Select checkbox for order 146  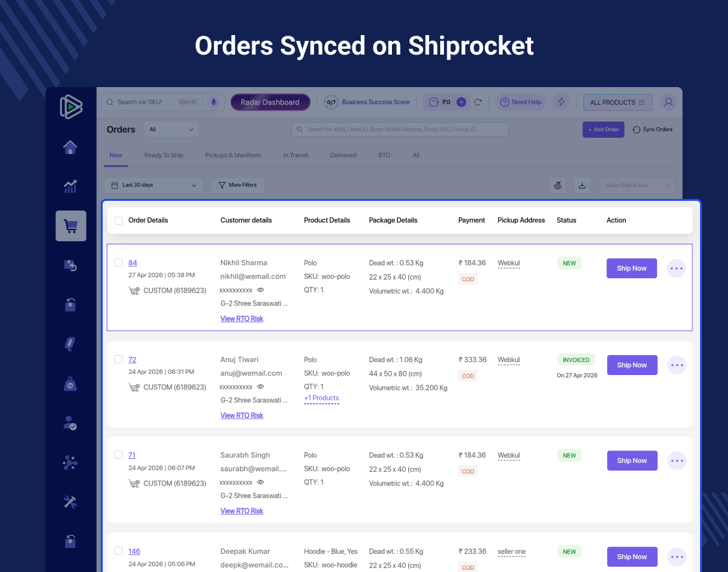coord(118,551)
